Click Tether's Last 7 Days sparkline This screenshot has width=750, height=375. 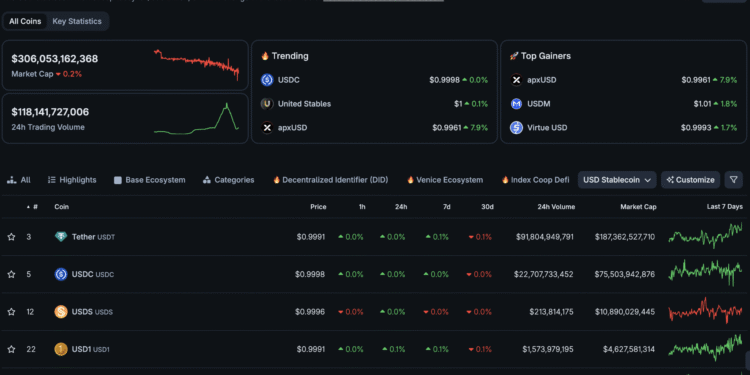click(706, 236)
